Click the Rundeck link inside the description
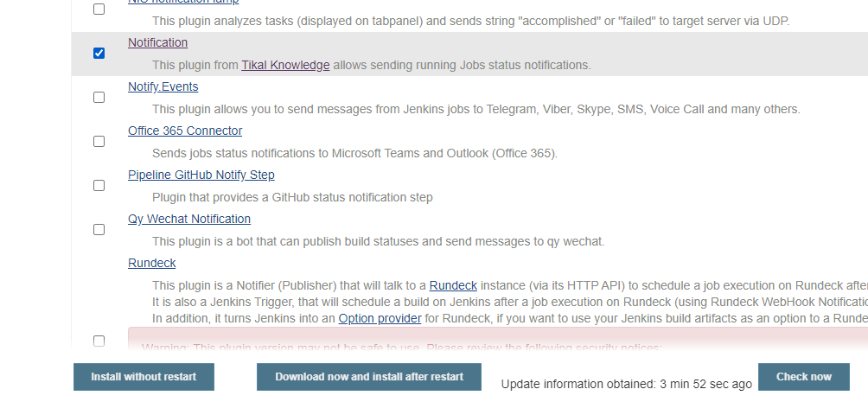868x402 pixels. tap(452, 285)
